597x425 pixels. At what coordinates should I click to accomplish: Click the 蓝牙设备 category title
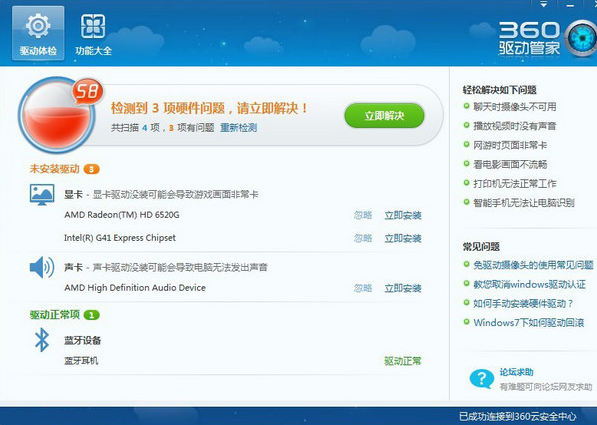(x=82, y=340)
